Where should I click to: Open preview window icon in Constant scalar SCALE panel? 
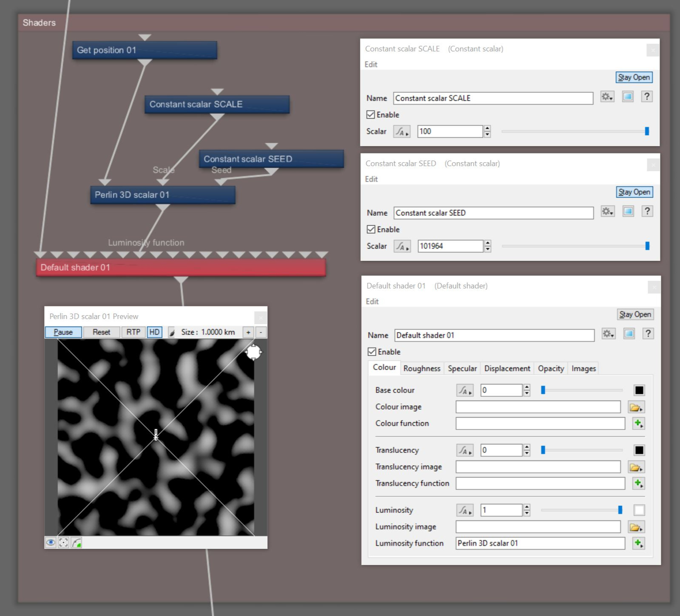coord(628,97)
